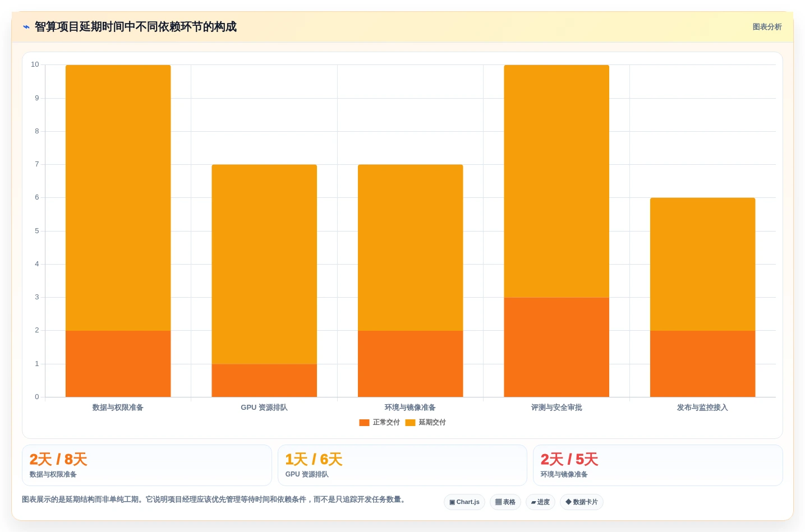Click the 评测与安全审批 delayed bar segment
Image resolution: width=805 pixels, height=532 pixels.
(556, 181)
